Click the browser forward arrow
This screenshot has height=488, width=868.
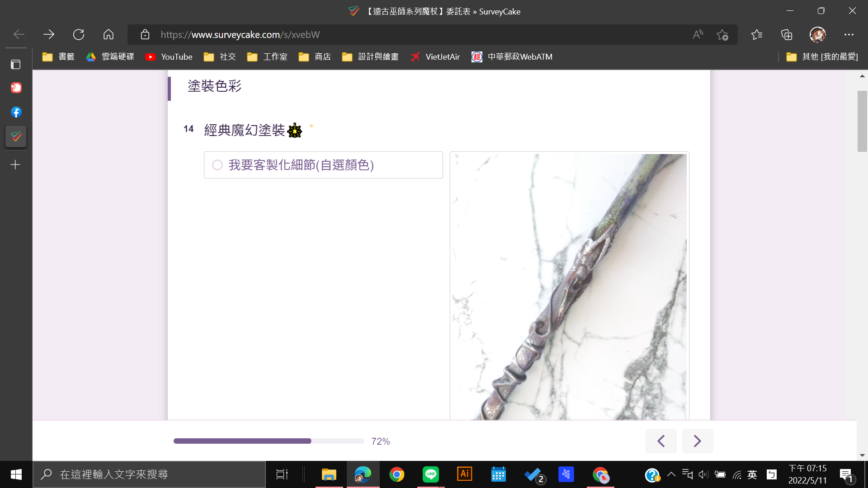click(49, 34)
